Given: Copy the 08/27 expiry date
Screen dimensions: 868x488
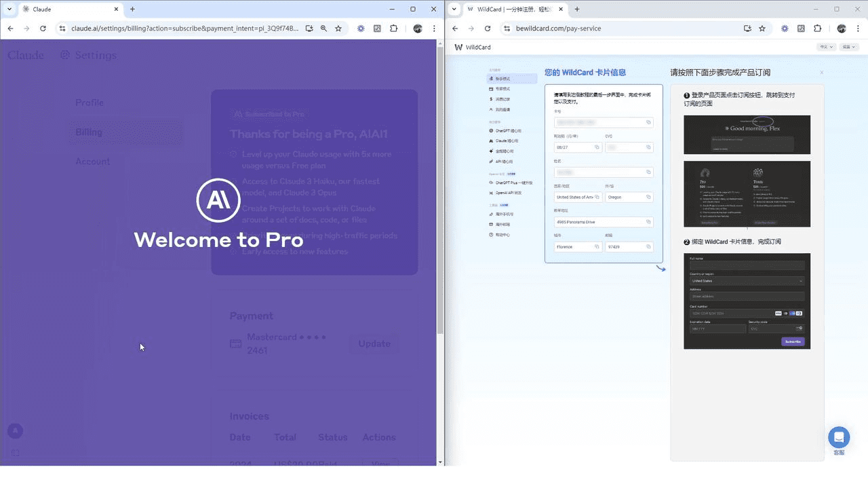Looking at the screenshot, I should point(597,147).
